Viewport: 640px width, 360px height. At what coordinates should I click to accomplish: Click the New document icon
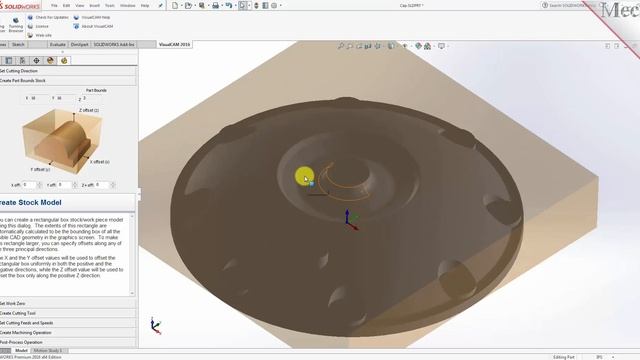coord(175,5)
